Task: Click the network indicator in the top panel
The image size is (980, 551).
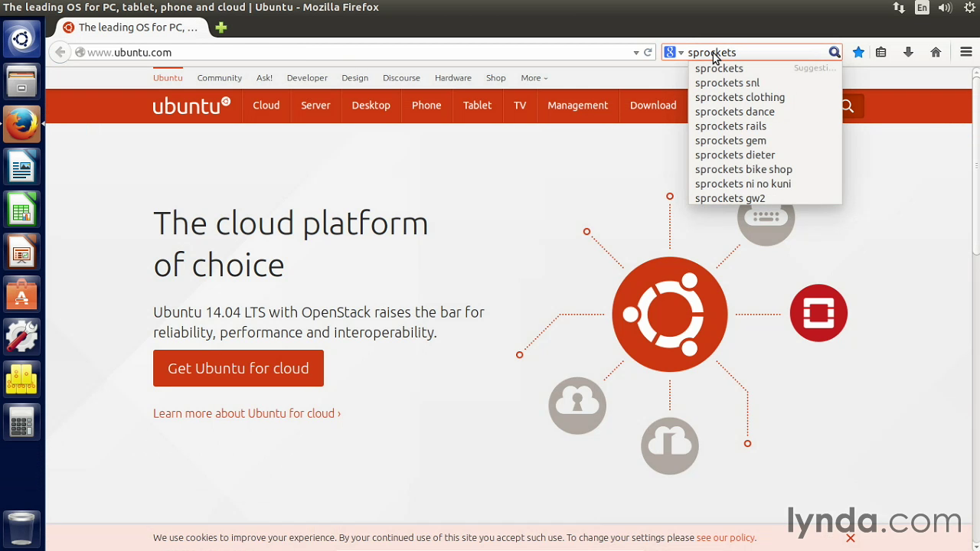Action: (x=899, y=8)
